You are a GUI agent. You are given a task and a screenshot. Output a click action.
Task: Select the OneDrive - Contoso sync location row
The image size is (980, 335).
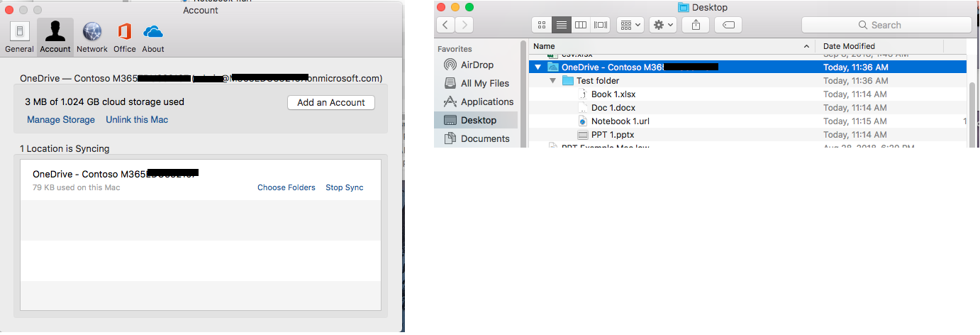click(x=201, y=180)
